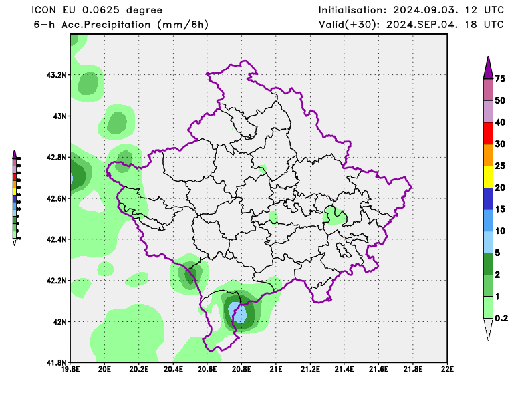
Task: Pick the dark green 2-5 mm legend swatch
Action: coord(488,264)
